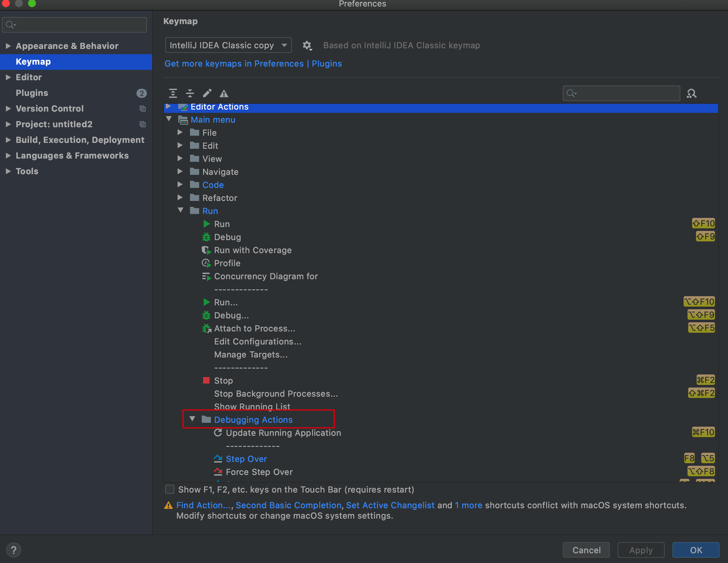Expand the Appearance & Behavior section
The image size is (728, 563).
point(8,46)
